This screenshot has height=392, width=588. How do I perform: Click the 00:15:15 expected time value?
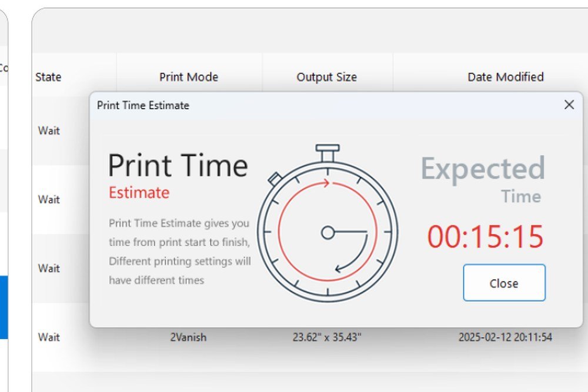coord(485,236)
